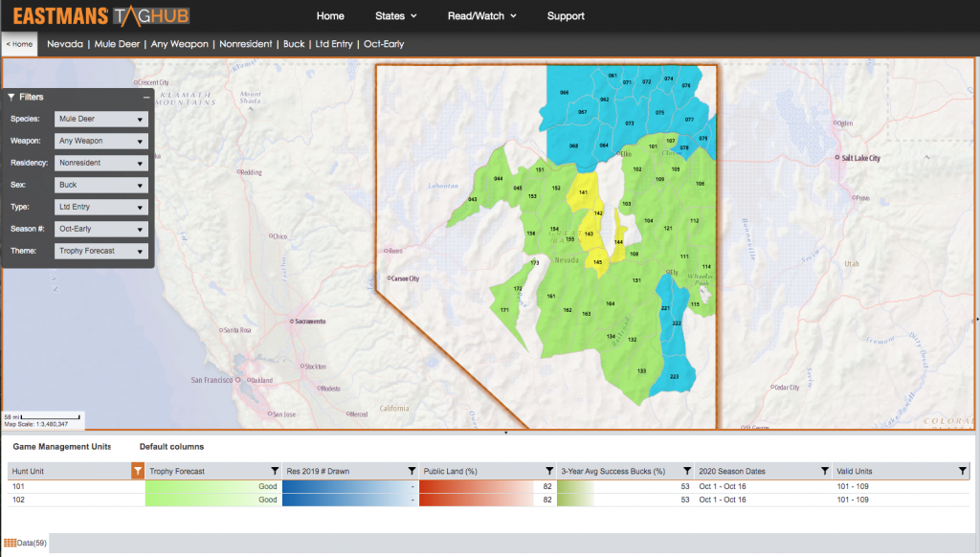980x557 pixels.
Task: Open the Res 2019 # Drawn column filter
Action: pyautogui.click(x=412, y=471)
